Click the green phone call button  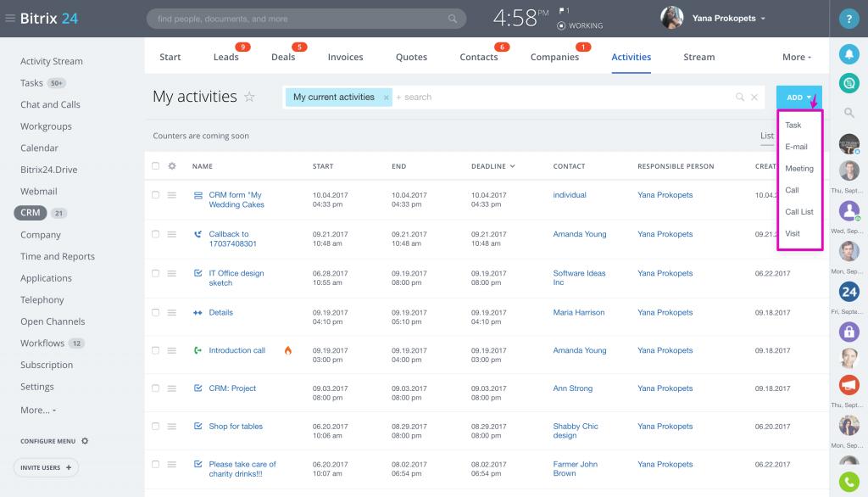[849, 482]
